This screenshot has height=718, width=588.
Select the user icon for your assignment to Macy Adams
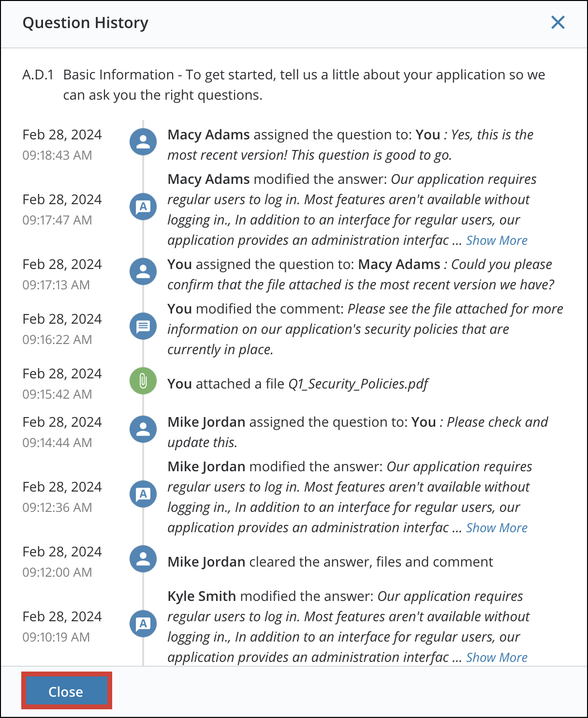[143, 271]
